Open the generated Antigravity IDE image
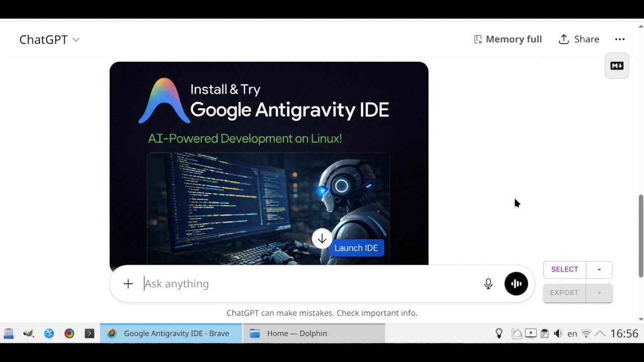 [269, 163]
